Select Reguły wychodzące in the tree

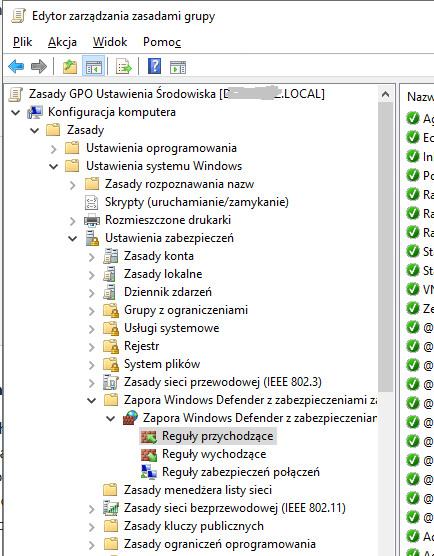click(x=214, y=454)
